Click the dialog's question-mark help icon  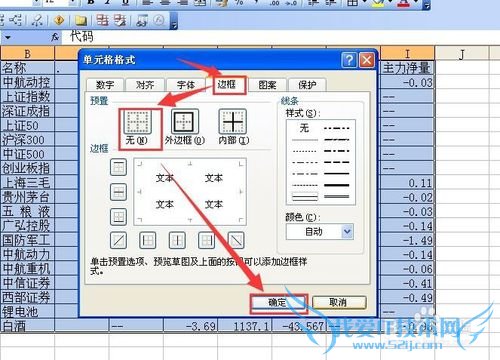pos(349,60)
